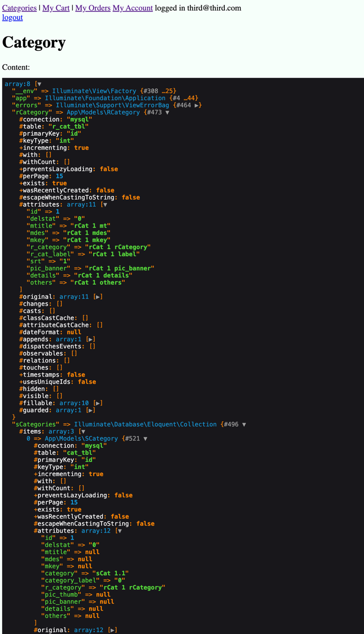364x634 pixels.
Task: Collapse the items array:3 list
Action: click(83, 432)
